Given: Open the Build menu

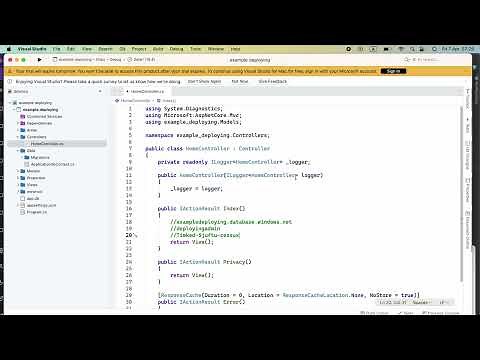Looking at the screenshot, I should click(158, 49).
